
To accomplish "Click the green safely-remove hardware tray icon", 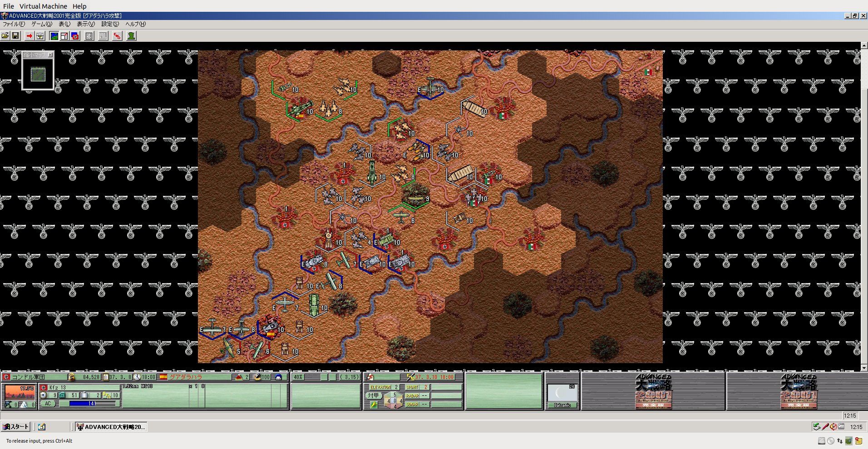I will click(817, 427).
